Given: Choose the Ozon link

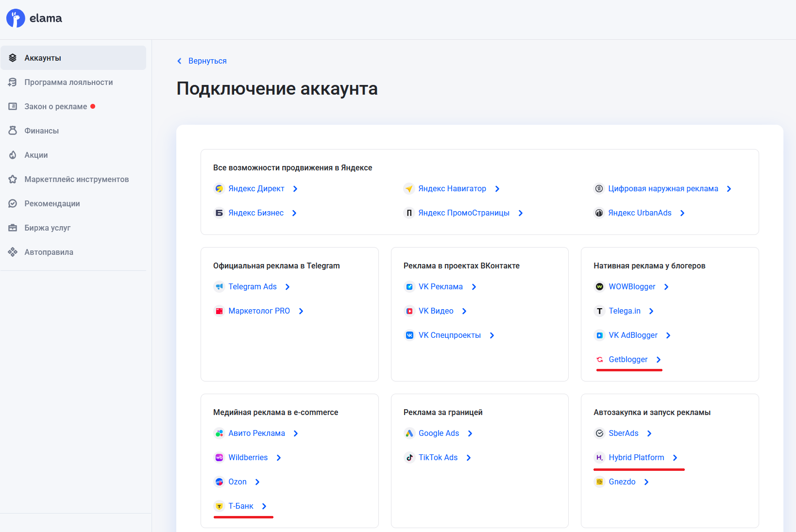Looking at the screenshot, I should (x=237, y=482).
